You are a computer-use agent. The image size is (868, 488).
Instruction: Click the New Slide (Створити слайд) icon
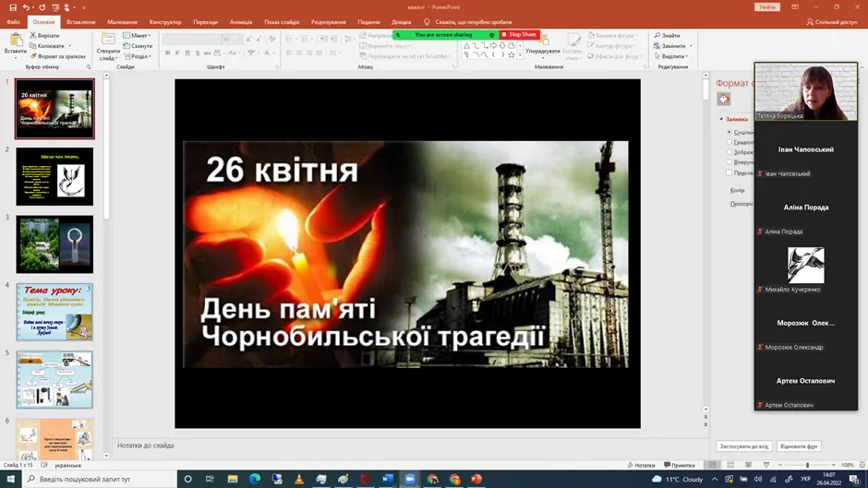tap(108, 41)
